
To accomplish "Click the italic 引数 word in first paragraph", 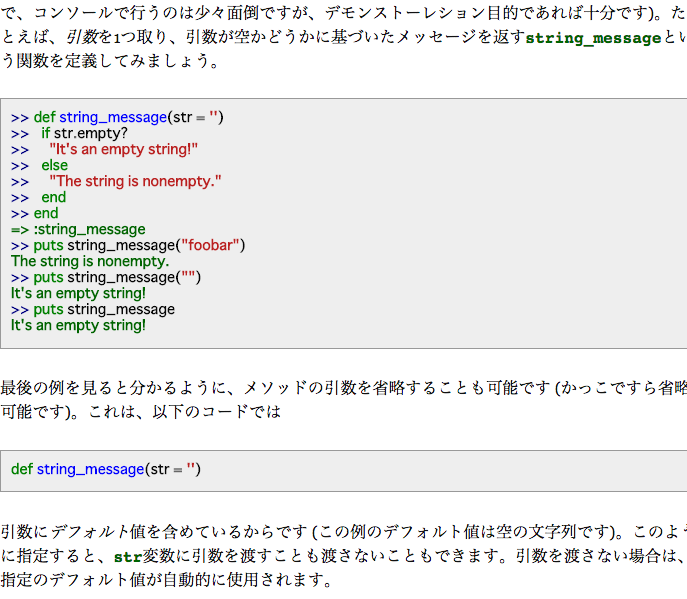I will [82, 37].
